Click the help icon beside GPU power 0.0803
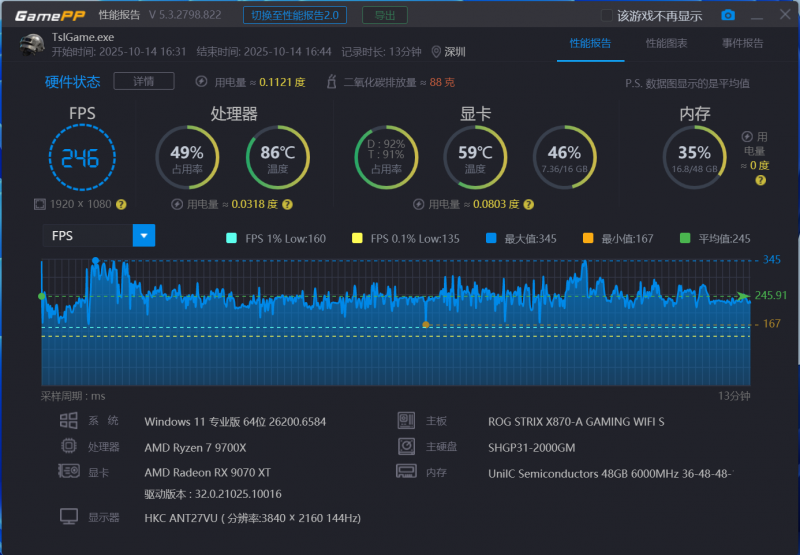800x555 pixels. pos(528,204)
